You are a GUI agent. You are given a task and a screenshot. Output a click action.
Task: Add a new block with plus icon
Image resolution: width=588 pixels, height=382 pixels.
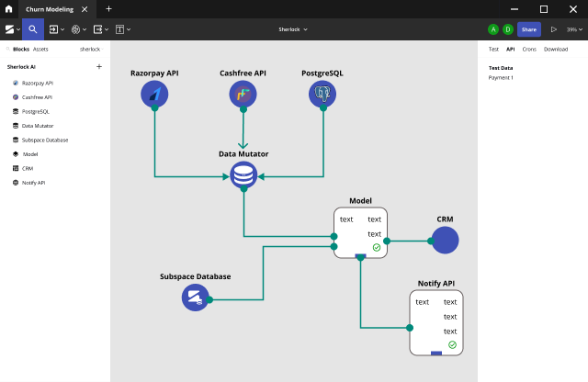[99, 67]
